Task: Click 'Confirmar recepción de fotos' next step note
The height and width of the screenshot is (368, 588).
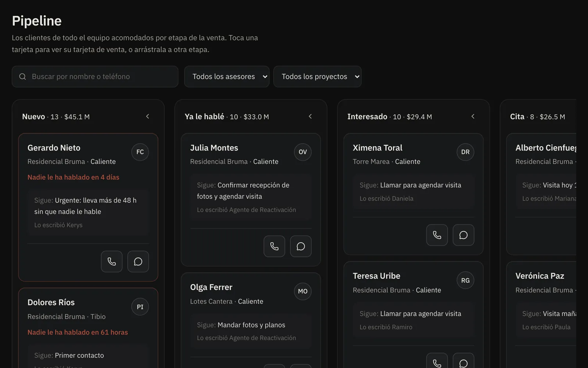Action: 243,191
